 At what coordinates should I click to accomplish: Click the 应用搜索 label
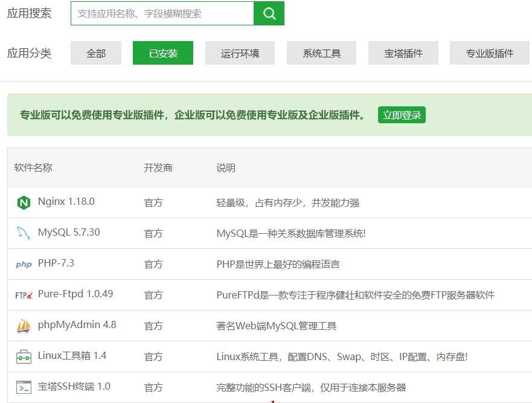pos(29,13)
